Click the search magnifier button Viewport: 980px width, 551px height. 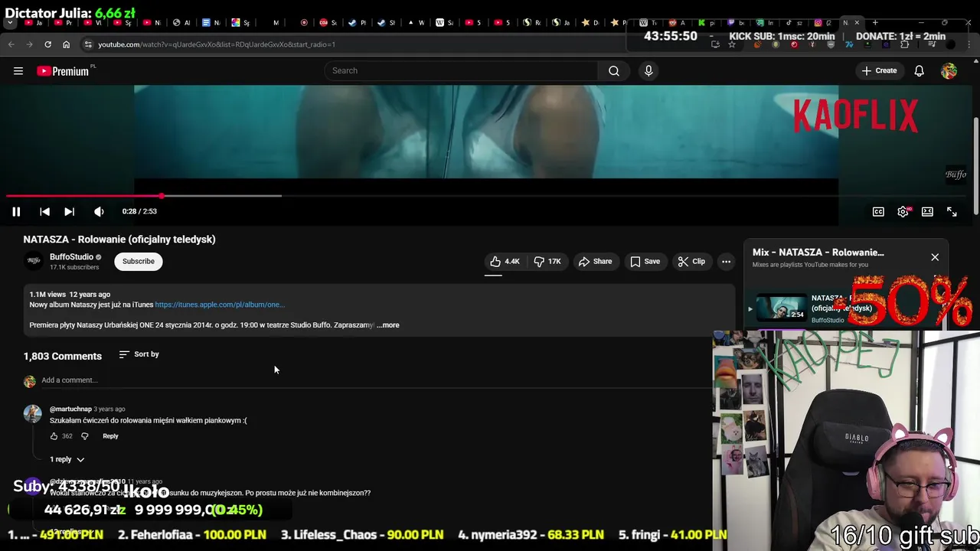[614, 70]
